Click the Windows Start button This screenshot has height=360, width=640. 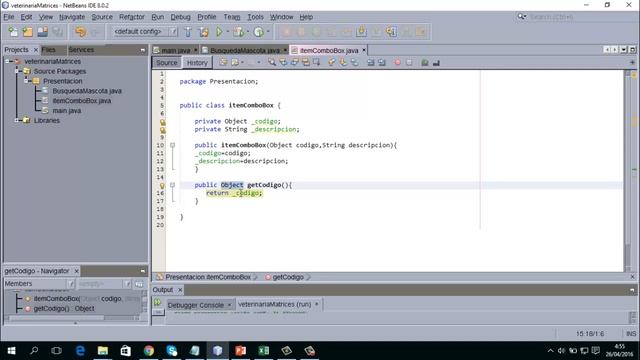pyautogui.click(x=11, y=351)
